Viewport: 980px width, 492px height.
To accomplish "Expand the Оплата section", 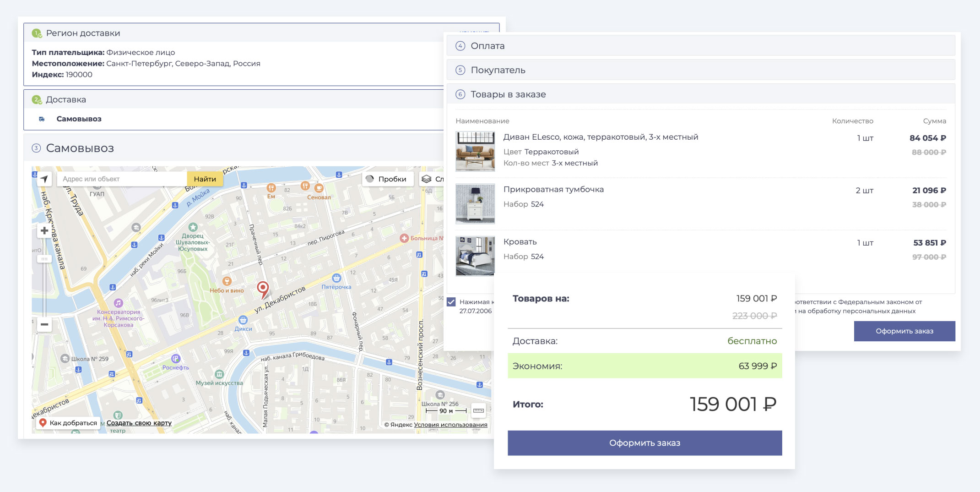I will pos(487,46).
